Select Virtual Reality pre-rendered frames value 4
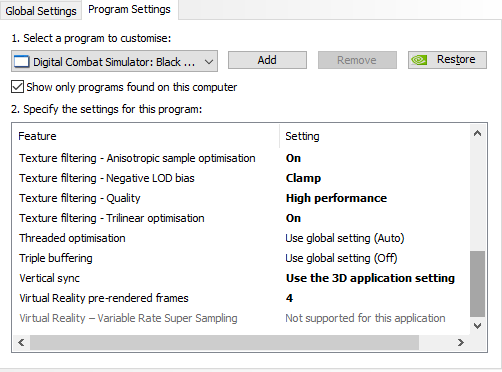Screen dimensions: 502x372 (x=289, y=298)
